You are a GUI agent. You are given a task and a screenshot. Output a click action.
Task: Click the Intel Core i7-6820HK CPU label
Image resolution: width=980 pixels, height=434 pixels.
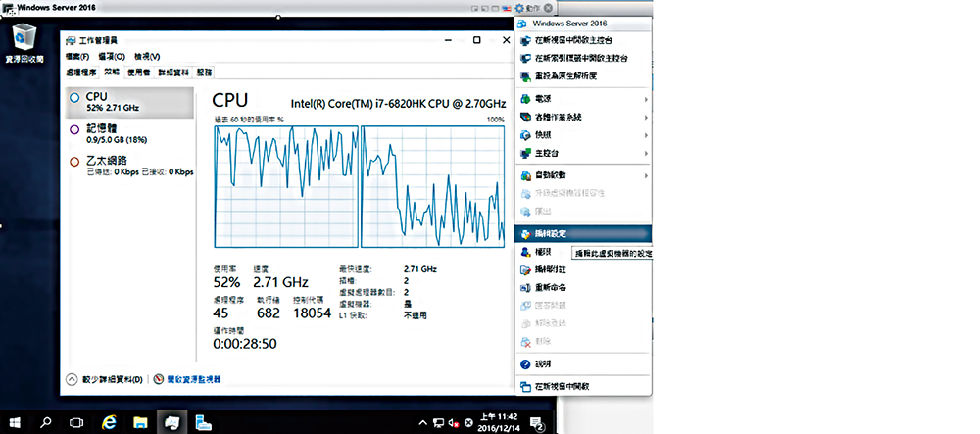click(398, 103)
